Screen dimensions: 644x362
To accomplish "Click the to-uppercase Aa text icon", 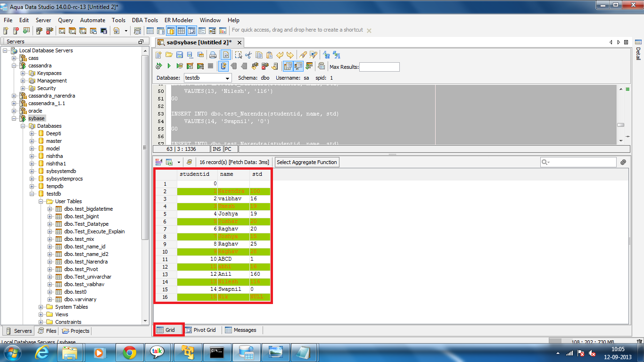I will 326,55.
